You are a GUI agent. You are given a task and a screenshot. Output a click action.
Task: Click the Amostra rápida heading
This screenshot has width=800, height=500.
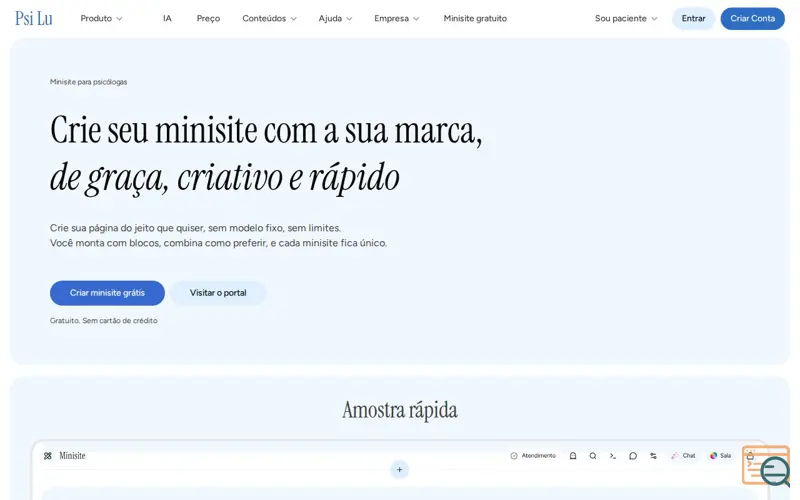tap(399, 410)
